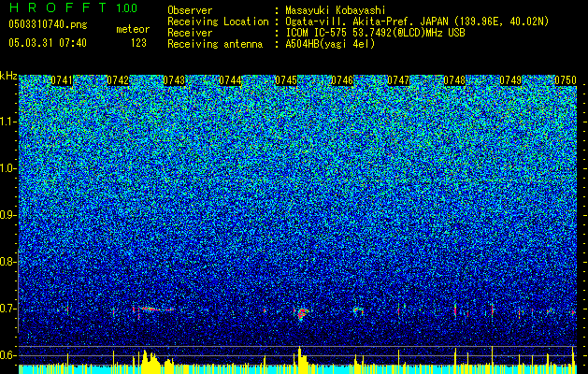Click the 0746 time marker
The width and height of the screenshot is (588, 374).
pos(342,80)
